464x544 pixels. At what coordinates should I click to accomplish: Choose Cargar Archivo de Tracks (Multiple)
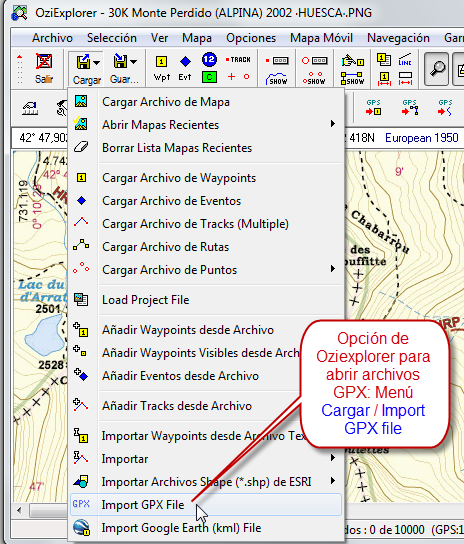point(206,224)
